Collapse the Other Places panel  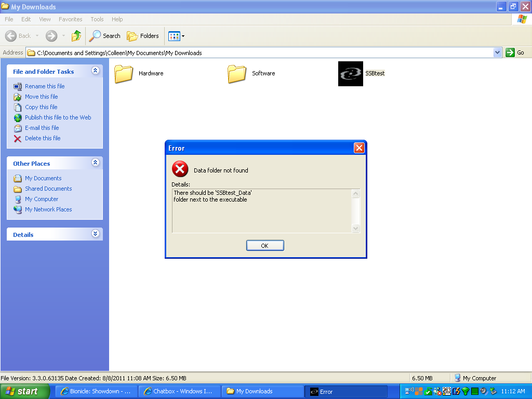96,163
